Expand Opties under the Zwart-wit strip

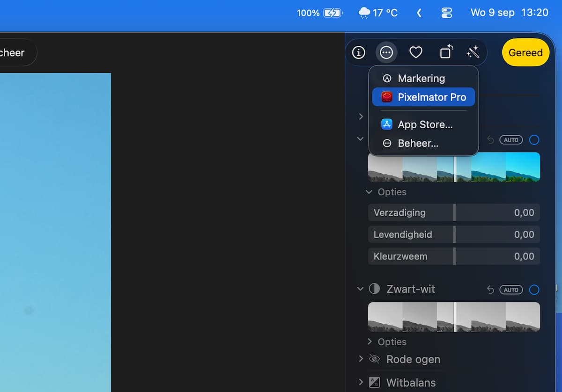(369, 341)
